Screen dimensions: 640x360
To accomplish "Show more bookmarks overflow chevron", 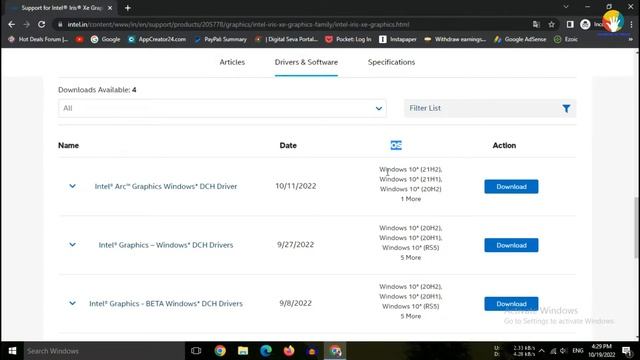I will point(631,39).
